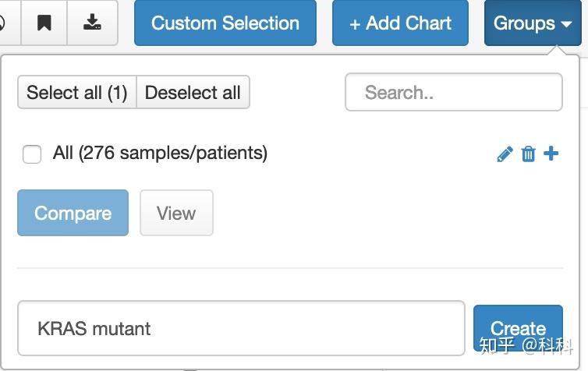Click the Groups dropdown caret arrow
Viewport: 588px width, 371px height.
click(566, 24)
